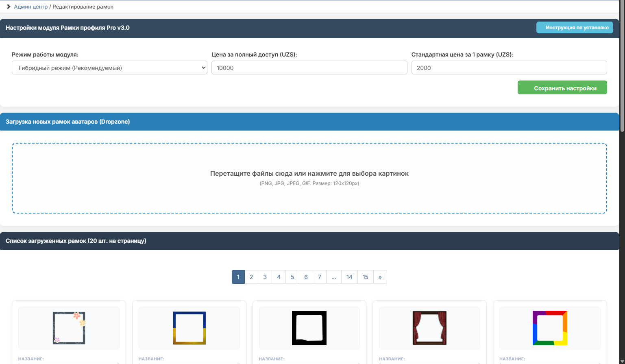Click the Стандартная цена за 1 рамку label
The width and height of the screenshot is (625, 364).
pos(462,54)
